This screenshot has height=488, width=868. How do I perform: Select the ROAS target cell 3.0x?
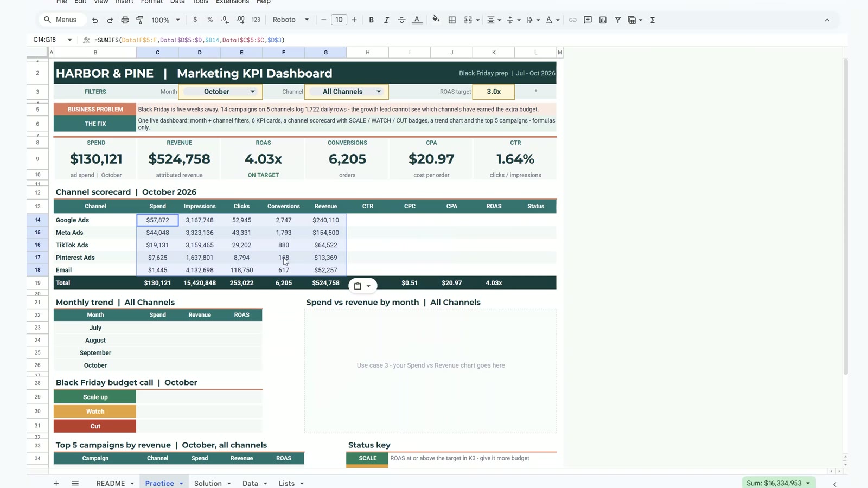[x=494, y=92]
